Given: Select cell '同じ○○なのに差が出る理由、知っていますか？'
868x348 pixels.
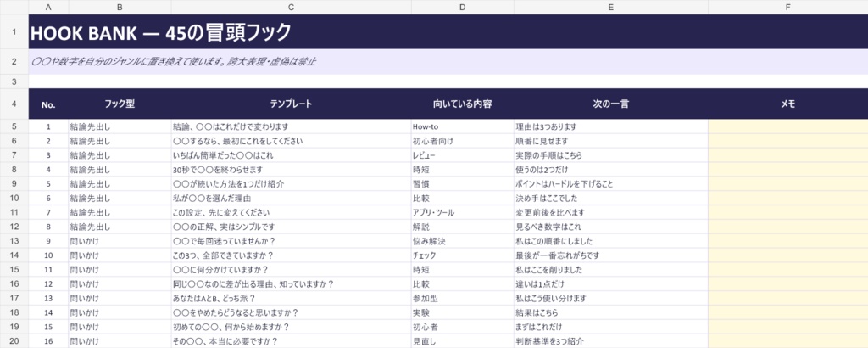Looking at the screenshot, I should [292, 283].
